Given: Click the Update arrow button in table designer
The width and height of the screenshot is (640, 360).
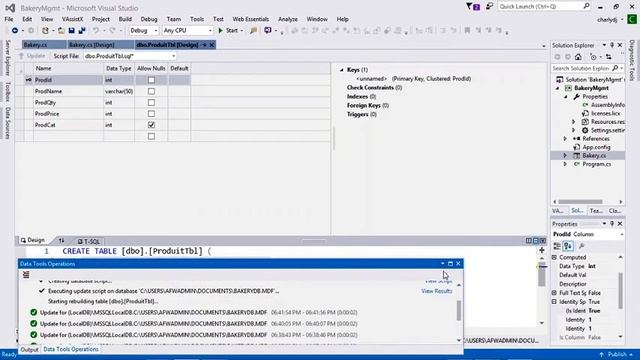Looking at the screenshot, I should click(32, 56).
